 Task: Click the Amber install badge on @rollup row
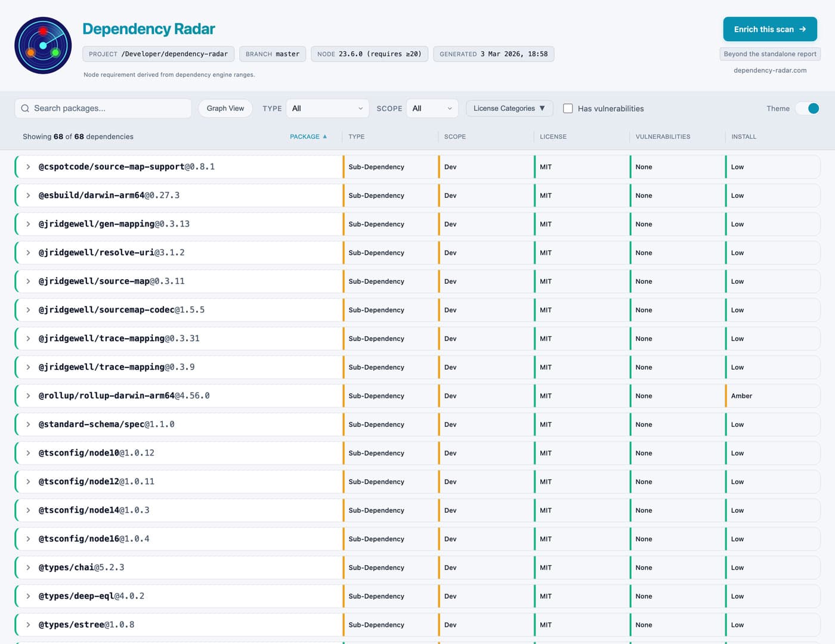[741, 395]
